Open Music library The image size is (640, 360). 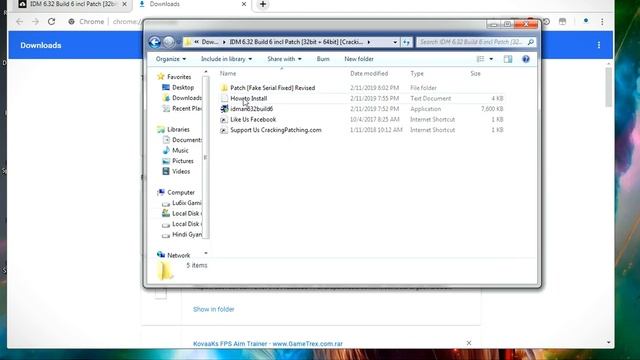[x=180, y=151]
